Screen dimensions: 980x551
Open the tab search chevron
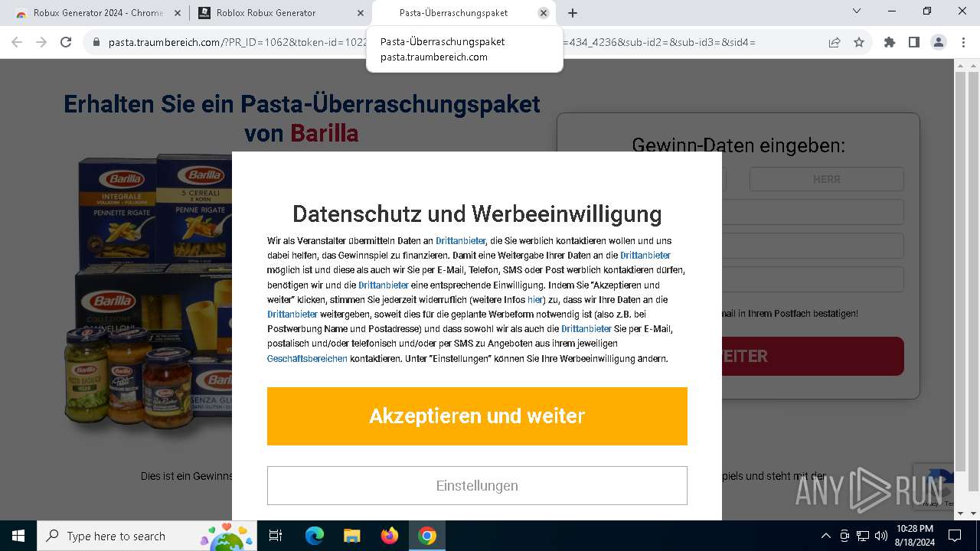pyautogui.click(x=857, y=11)
